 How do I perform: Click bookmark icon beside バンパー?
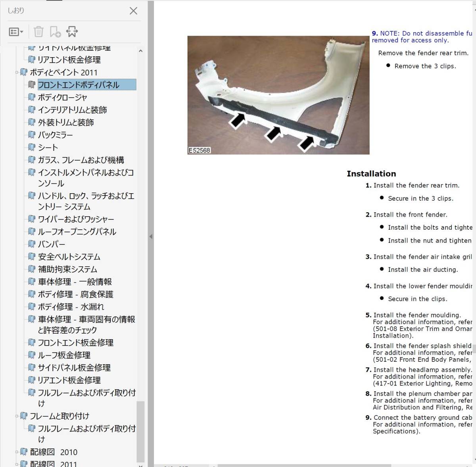point(32,244)
